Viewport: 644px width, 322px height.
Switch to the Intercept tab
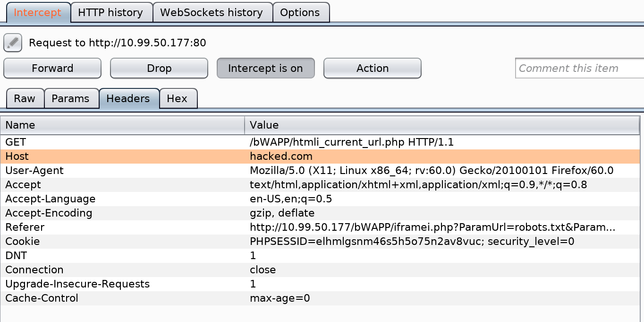click(38, 12)
